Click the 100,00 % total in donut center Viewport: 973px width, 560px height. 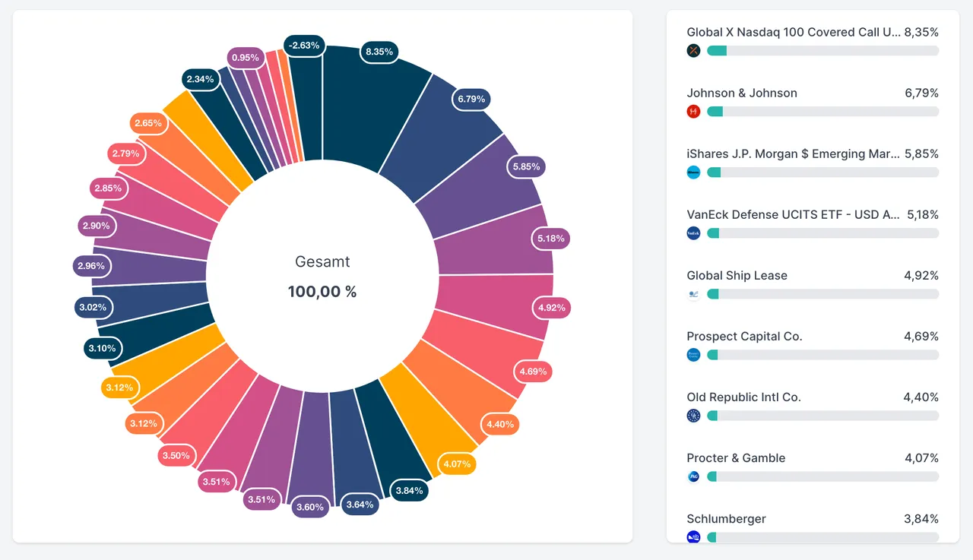click(322, 292)
